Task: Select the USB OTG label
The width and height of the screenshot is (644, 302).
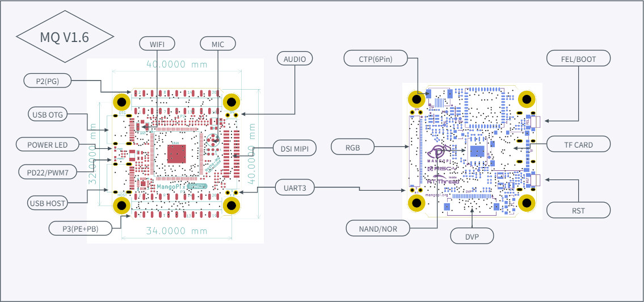Action: (x=48, y=115)
